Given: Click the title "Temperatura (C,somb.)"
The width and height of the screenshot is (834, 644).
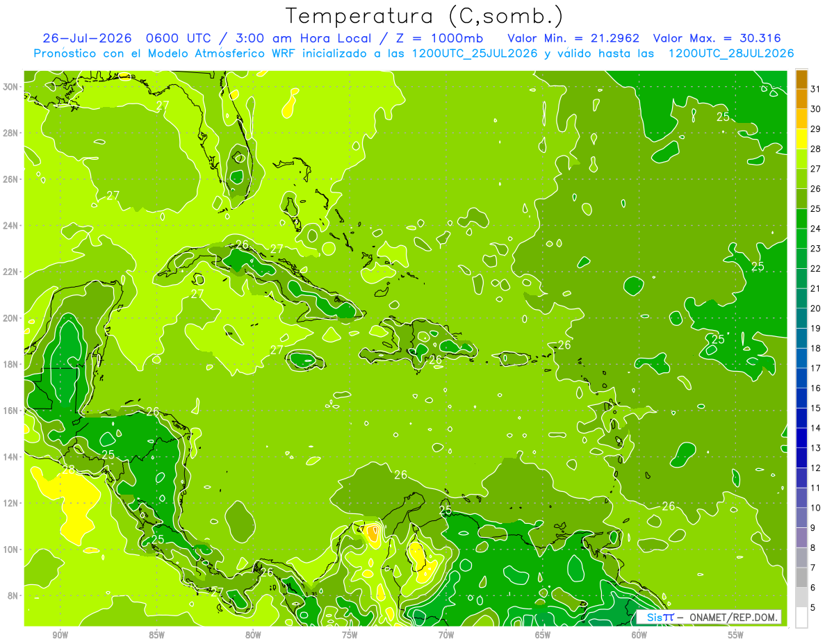Looking at the screenshot, I should pos(425,16).
